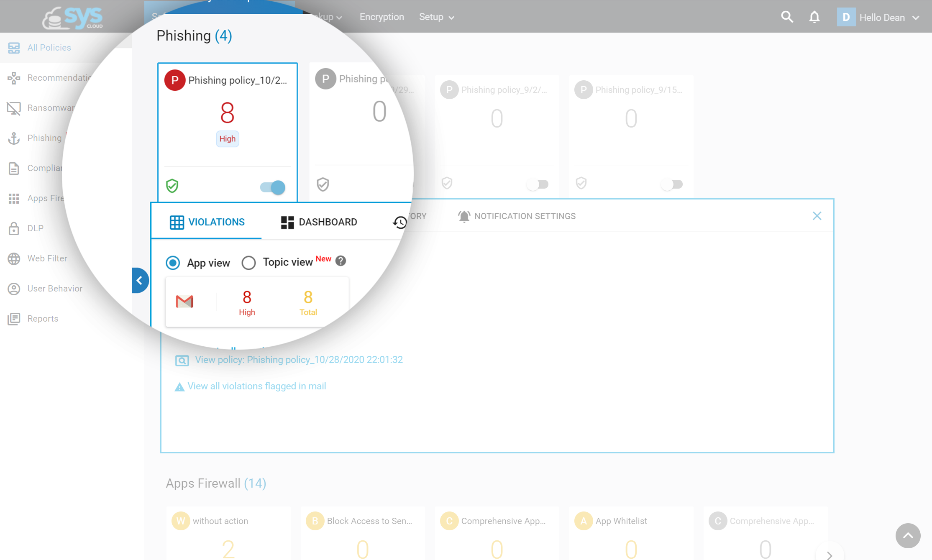
Task: Enable the Phishing policy_9/2 toggle
Action: (538, 184)
